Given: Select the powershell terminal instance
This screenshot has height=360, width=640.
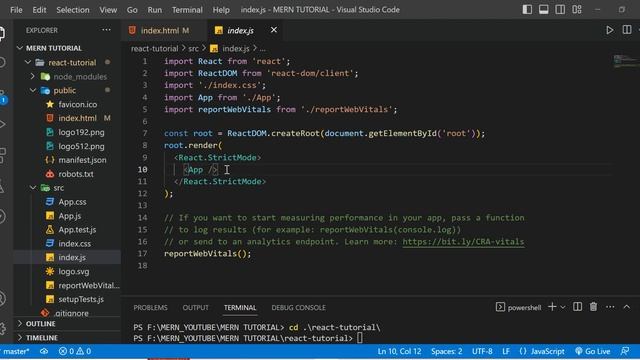Looking at the screenshot, I should point(518,307).
